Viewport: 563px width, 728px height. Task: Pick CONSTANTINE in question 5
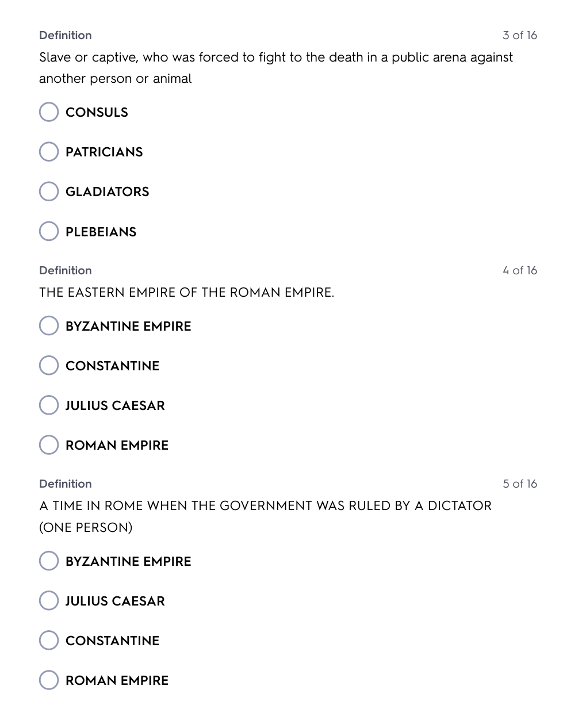pyautogui.click(x=49, y=641)
